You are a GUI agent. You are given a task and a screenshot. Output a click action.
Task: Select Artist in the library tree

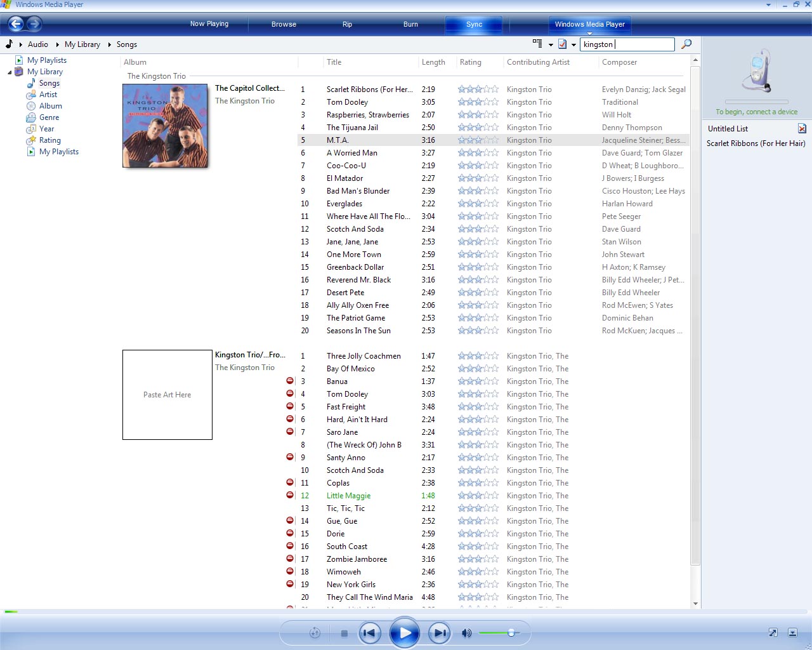pyautogui.click(x=48, y=95)
